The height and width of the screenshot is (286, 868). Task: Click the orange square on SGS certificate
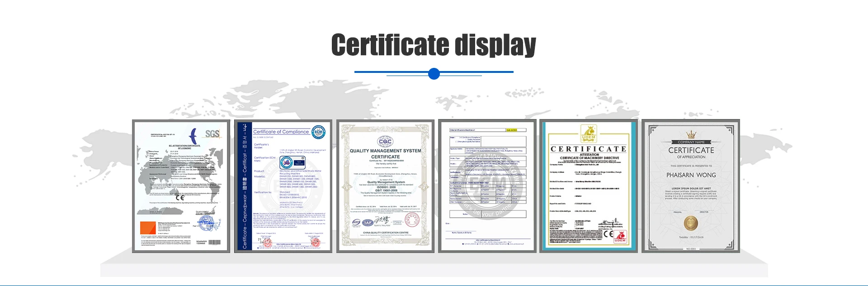[x=148, y=228]
